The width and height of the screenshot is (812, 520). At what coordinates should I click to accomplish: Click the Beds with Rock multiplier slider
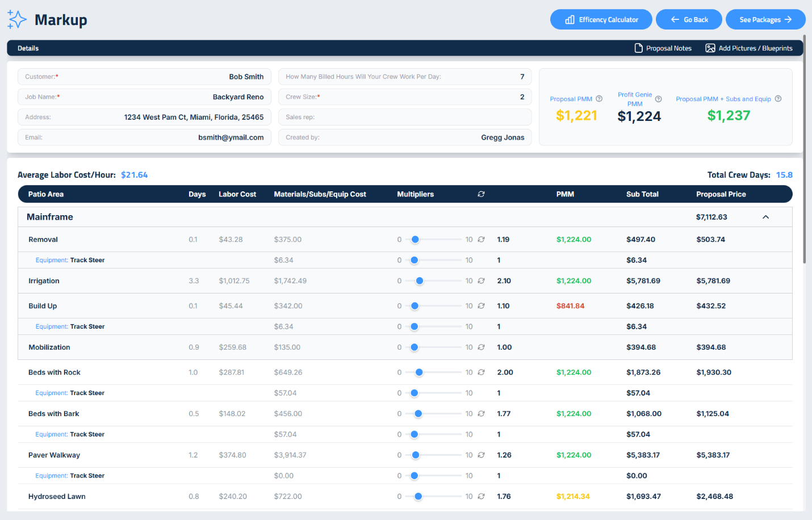pos(419,372)
